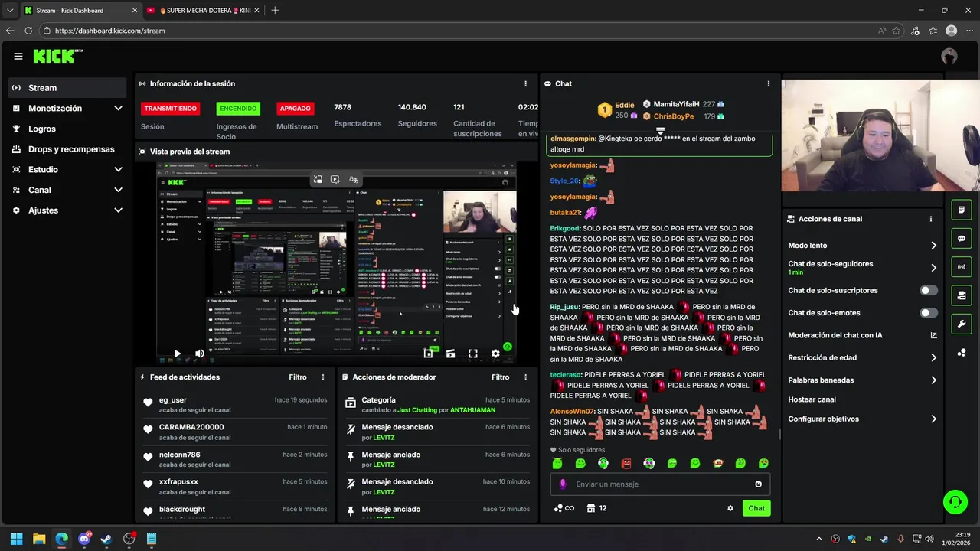980x551 pixels.
Task: Open Chat panel three-dot menu
Action: 769,83
